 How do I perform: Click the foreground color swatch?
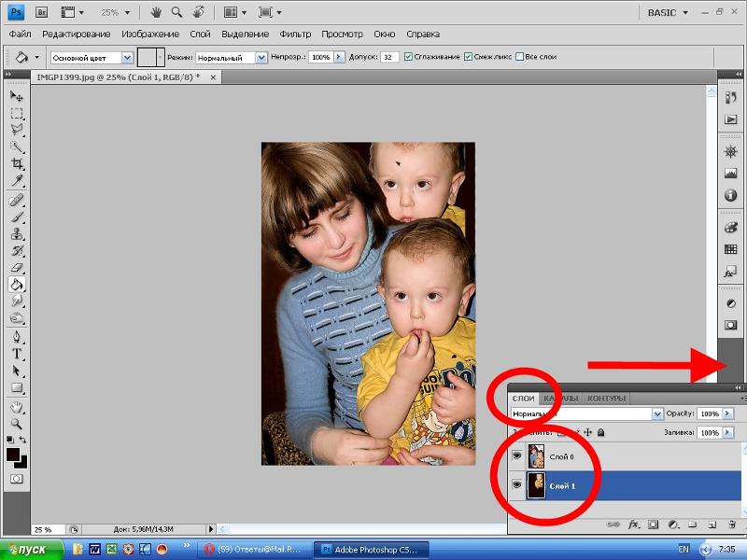pos(13,454)
